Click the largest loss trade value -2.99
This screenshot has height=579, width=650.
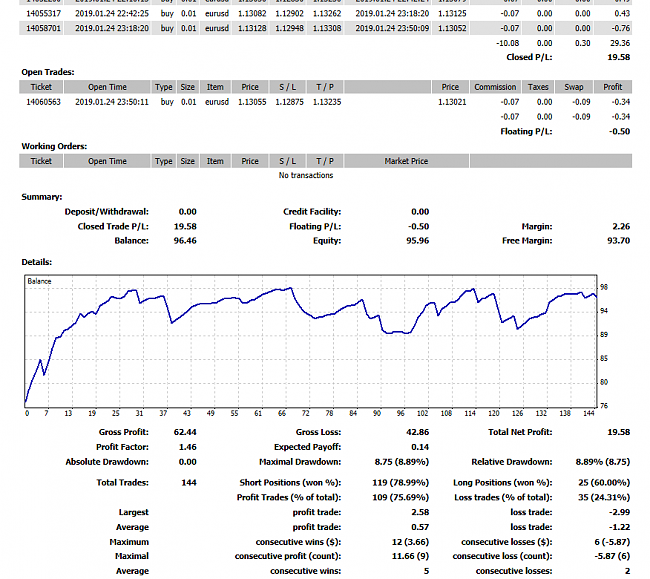click(x=619, y=512)
